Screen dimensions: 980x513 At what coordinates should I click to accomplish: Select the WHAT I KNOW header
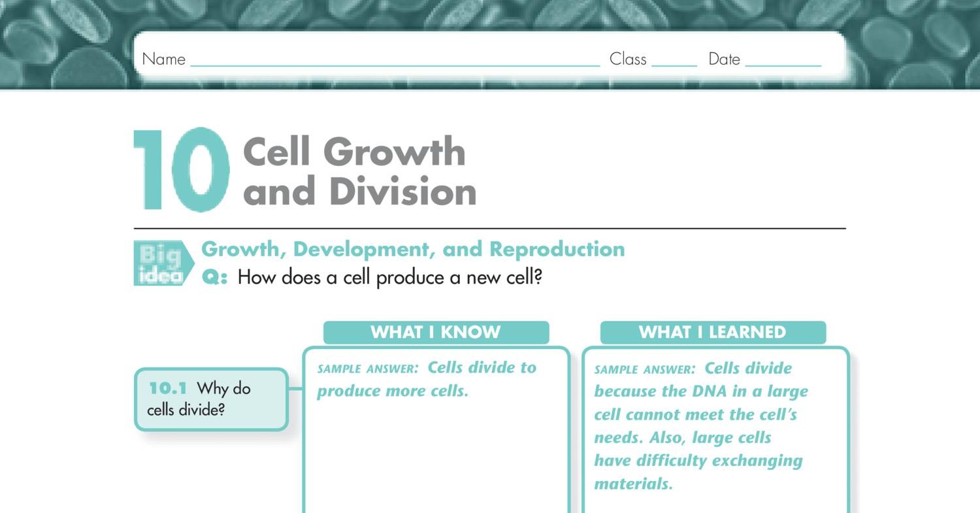click(436, 332)
